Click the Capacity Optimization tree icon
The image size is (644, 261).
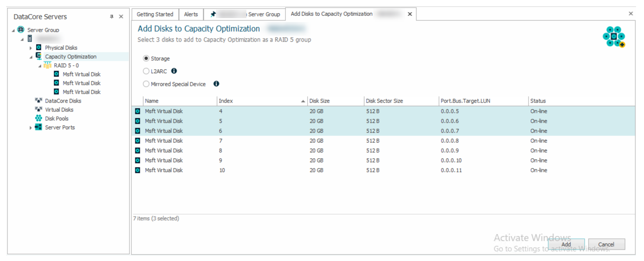coord(39,56)
